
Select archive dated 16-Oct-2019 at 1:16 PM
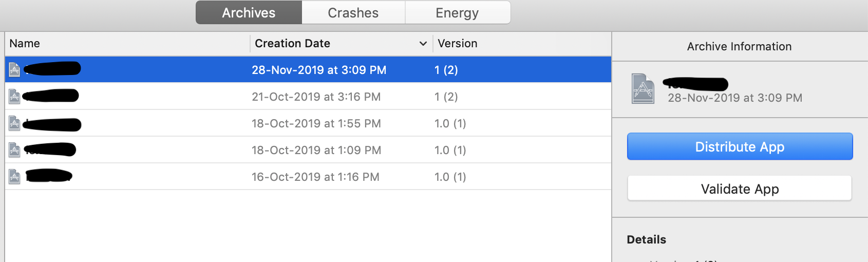[315, 177]
